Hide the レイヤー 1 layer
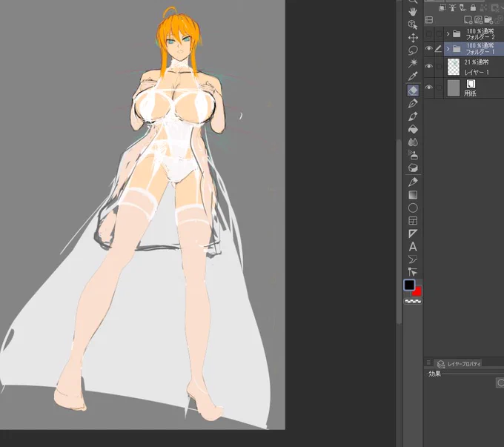The width and height of the screenshot is (504, 447). tap(429, 67)
